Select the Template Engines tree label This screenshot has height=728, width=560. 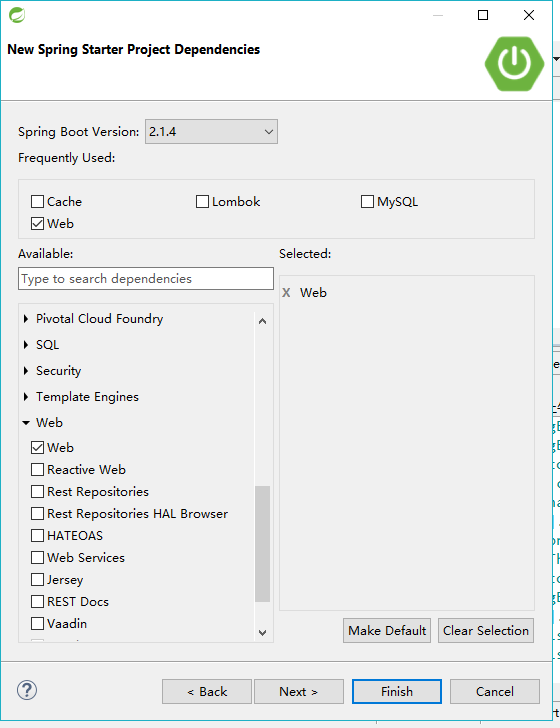point(87,397)
